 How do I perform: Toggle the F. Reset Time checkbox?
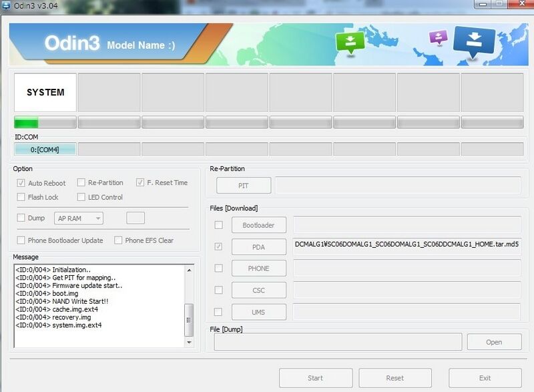point(140,182)
